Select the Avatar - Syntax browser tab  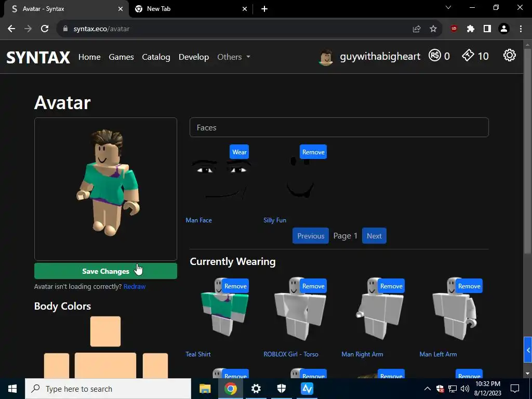[66, 9]
